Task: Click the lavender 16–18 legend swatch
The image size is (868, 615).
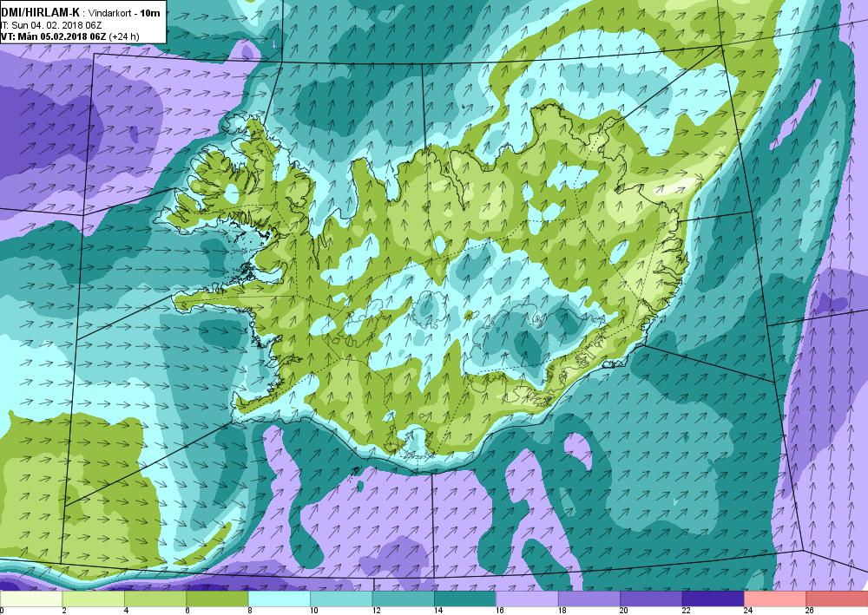Action: [527, 599]
